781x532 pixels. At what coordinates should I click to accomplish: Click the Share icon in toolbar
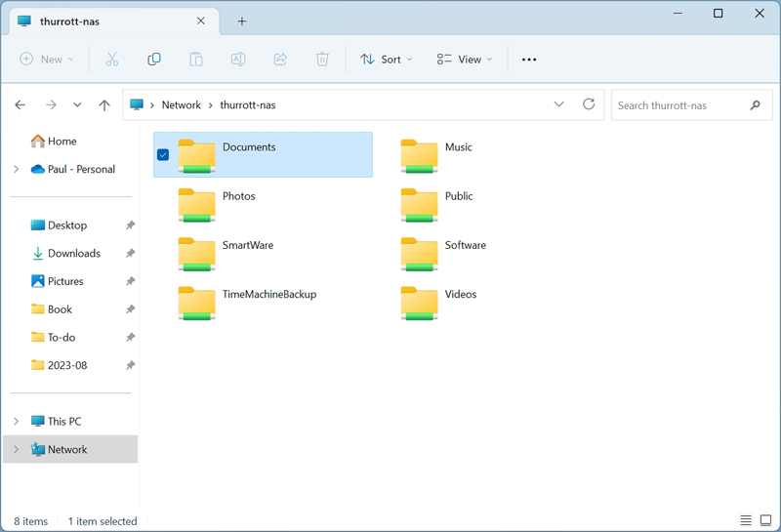point(280,60)
